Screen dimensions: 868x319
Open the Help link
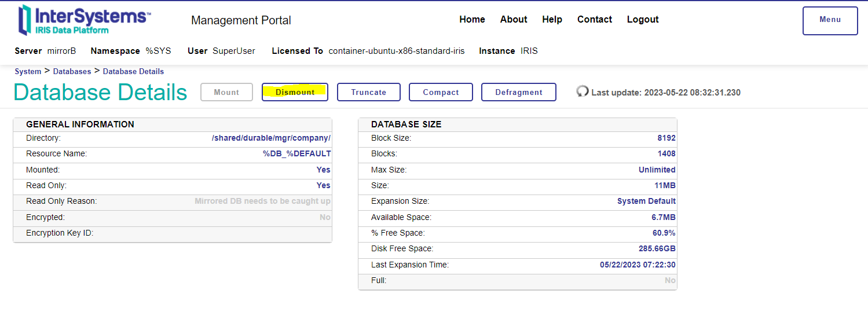click(552, 20)
